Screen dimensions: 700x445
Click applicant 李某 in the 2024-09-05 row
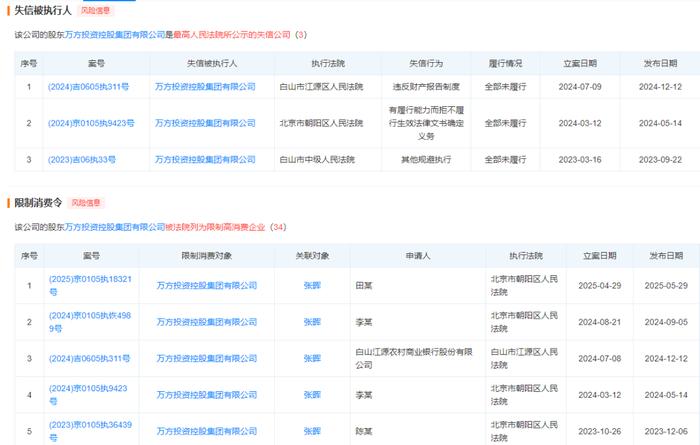point(364,322)
